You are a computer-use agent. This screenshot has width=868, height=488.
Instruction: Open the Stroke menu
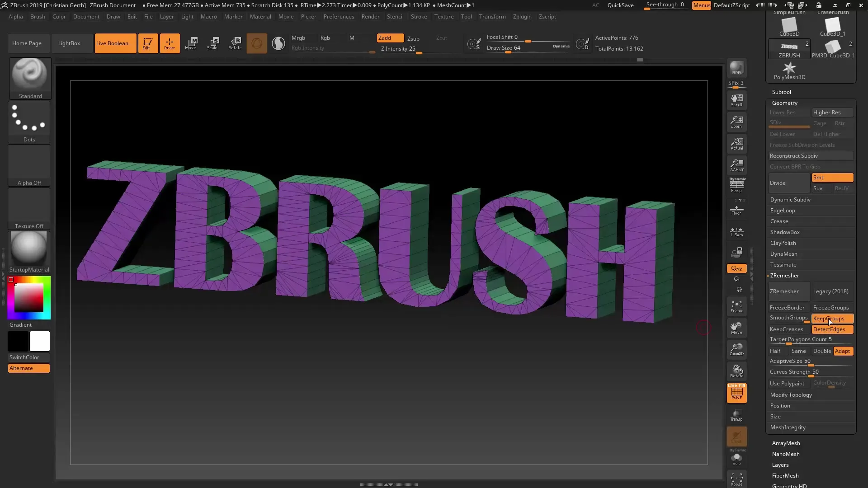419,17
